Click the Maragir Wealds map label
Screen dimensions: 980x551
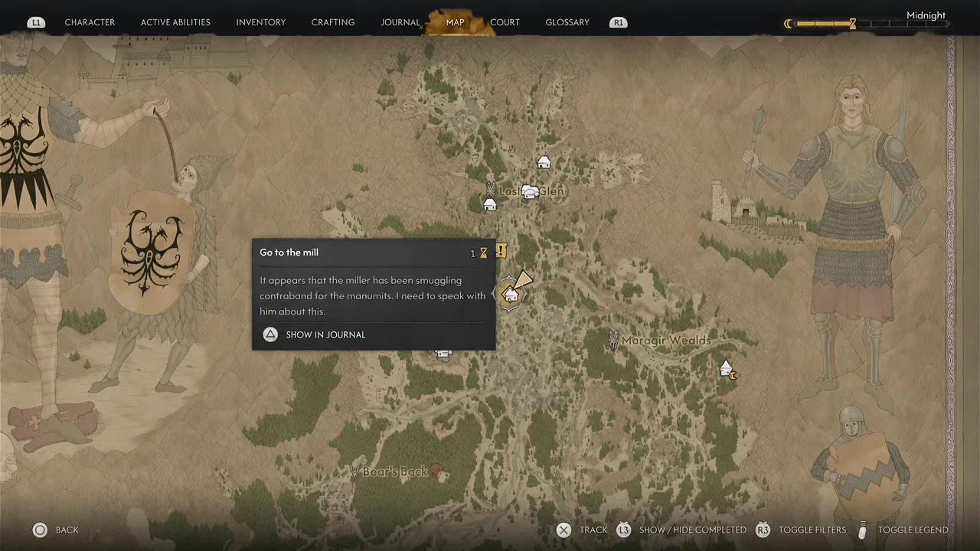coord(666,341)
